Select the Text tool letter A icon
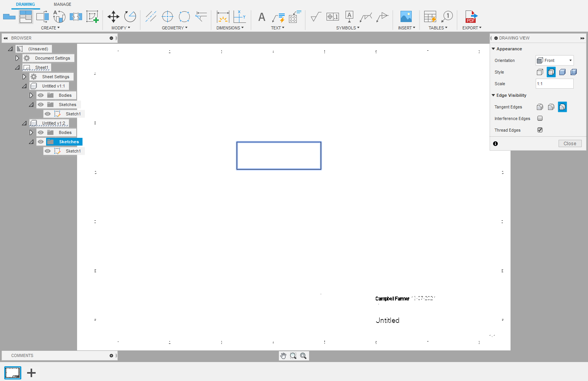 262,17
